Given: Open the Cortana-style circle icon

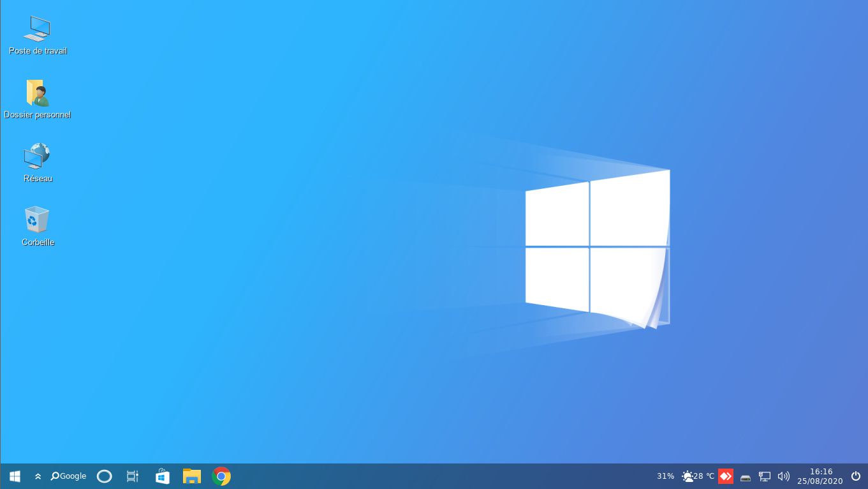Looking at the screenshot, I should pyautogui.click(x=104, y=476).
